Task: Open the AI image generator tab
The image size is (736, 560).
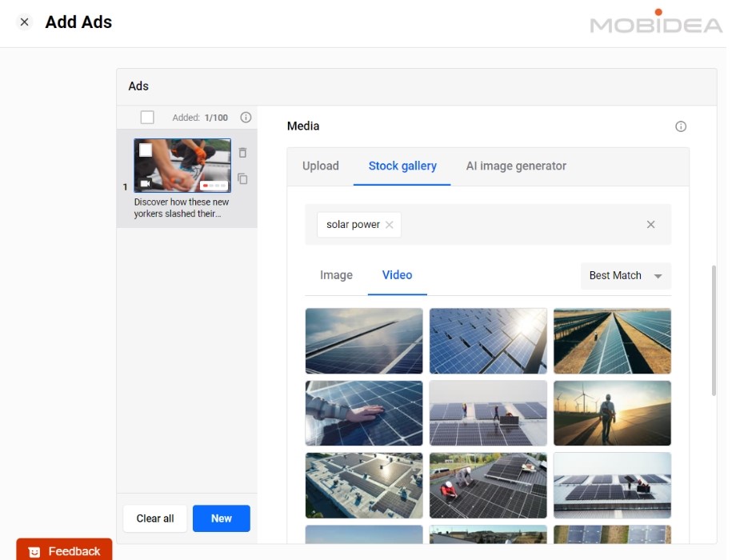Action: coord(516,166)
